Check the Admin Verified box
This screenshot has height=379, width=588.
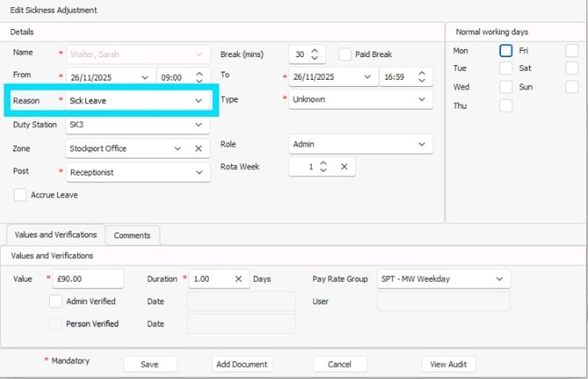pyautogui.click(x=56, y=302)
